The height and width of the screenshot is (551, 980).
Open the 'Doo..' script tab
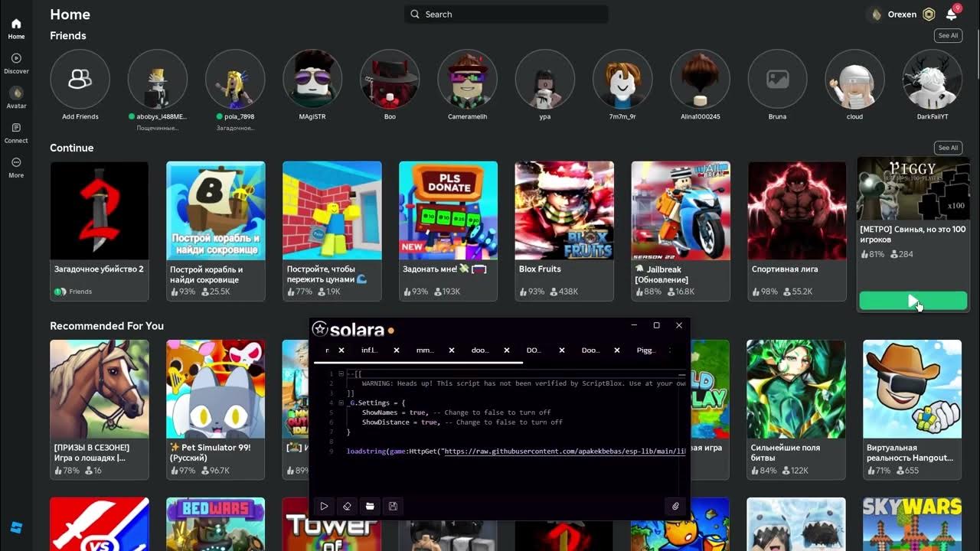point(590,350)
